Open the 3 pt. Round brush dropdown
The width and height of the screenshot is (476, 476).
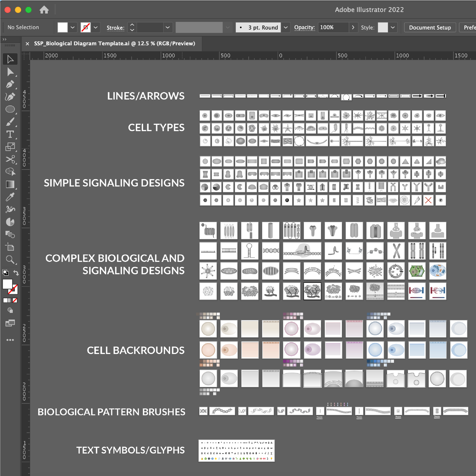(286, 28)
